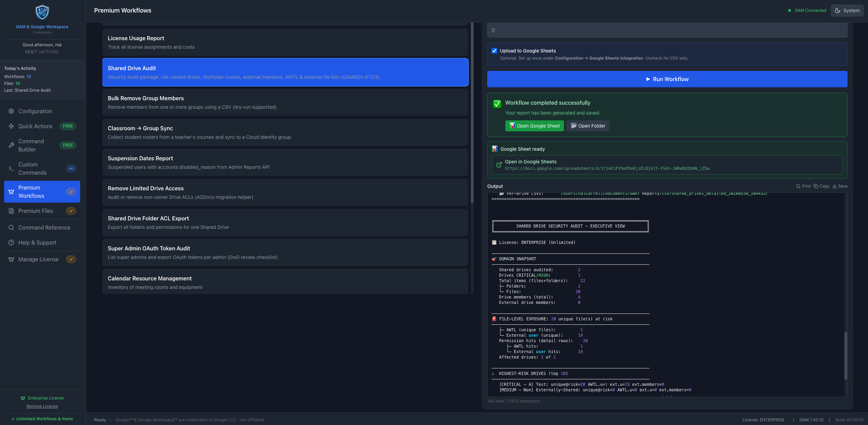The height and width of the screenshot is (425, 868).
Task: Click the workflow list scrollbar
Action: click(x=472, y=113)
